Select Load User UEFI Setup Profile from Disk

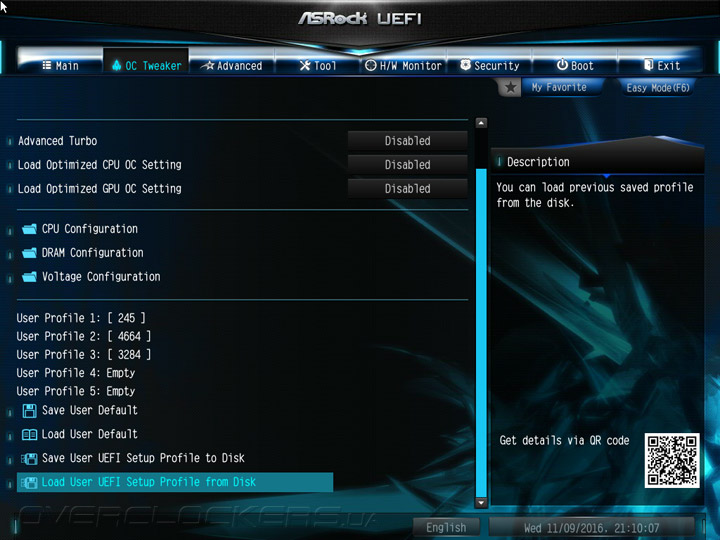pyautogui.click(x=175, y=482)
